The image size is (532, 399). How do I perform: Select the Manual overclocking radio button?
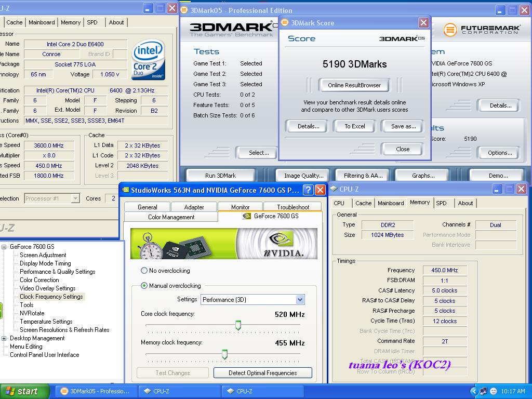pos(144,286)
